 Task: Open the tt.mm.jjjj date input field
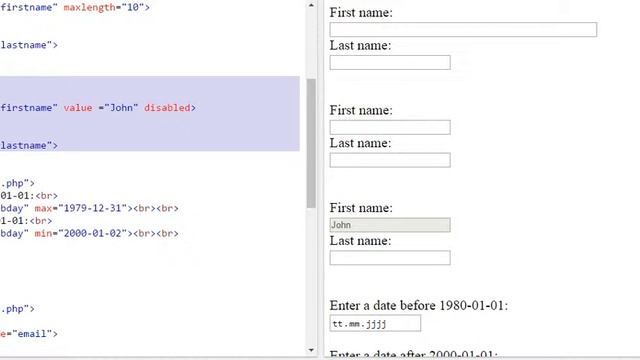375,323
